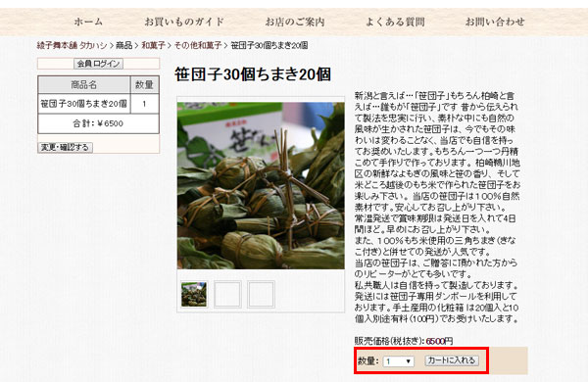
Task: Go to 和菓子 breadcrumb category
Action: pyautogui.click(x=154, y=45)
